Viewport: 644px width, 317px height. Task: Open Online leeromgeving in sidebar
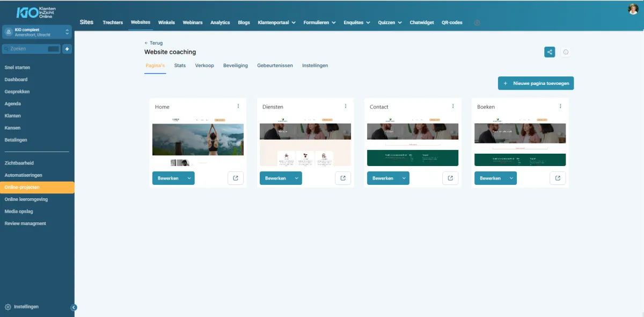(x=26, y=199)
